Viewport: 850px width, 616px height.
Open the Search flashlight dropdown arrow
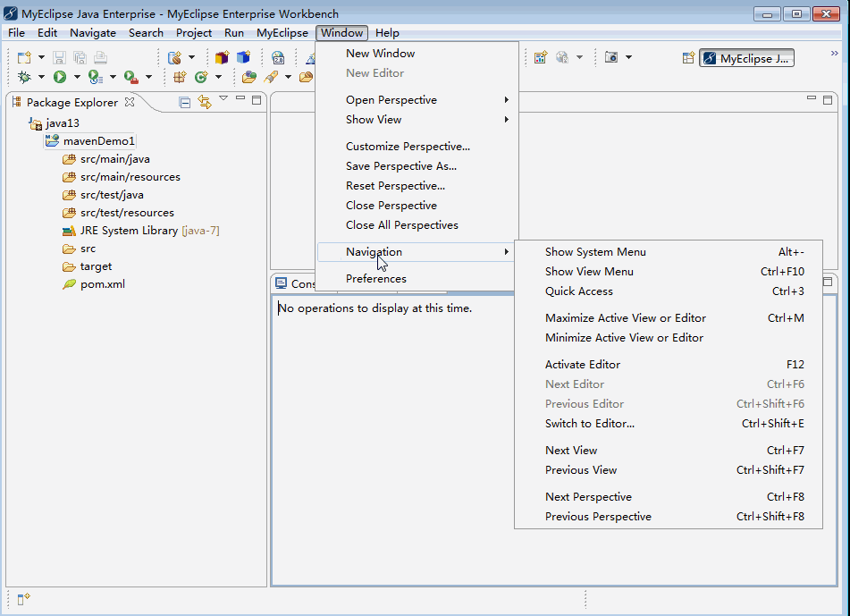click(x=288, y=77)
